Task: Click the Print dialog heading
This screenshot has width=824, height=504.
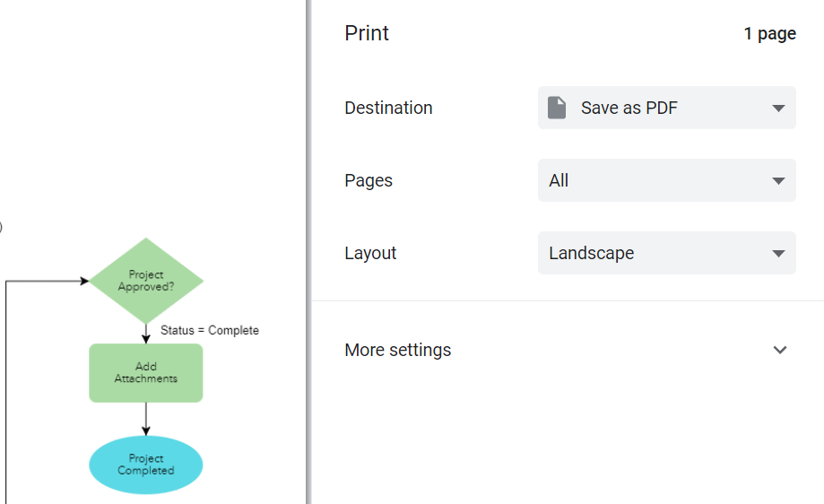Action: coord(367,33)
